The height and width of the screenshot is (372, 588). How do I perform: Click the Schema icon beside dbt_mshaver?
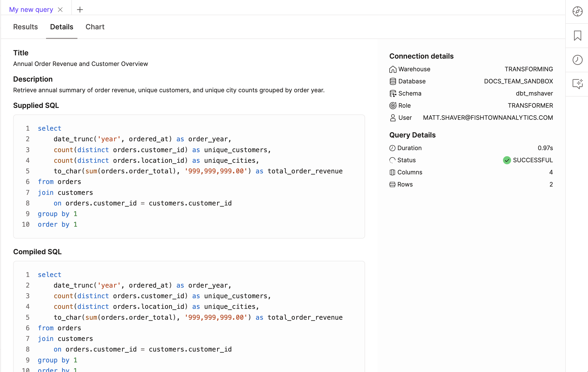point(393,93)
